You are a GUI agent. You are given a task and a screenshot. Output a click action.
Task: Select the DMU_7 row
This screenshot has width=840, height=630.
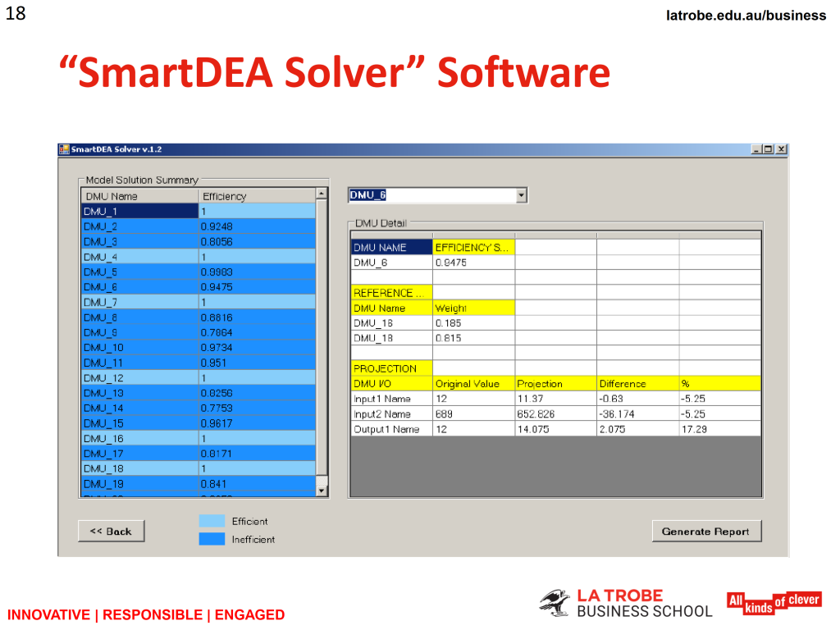[199, 302]
